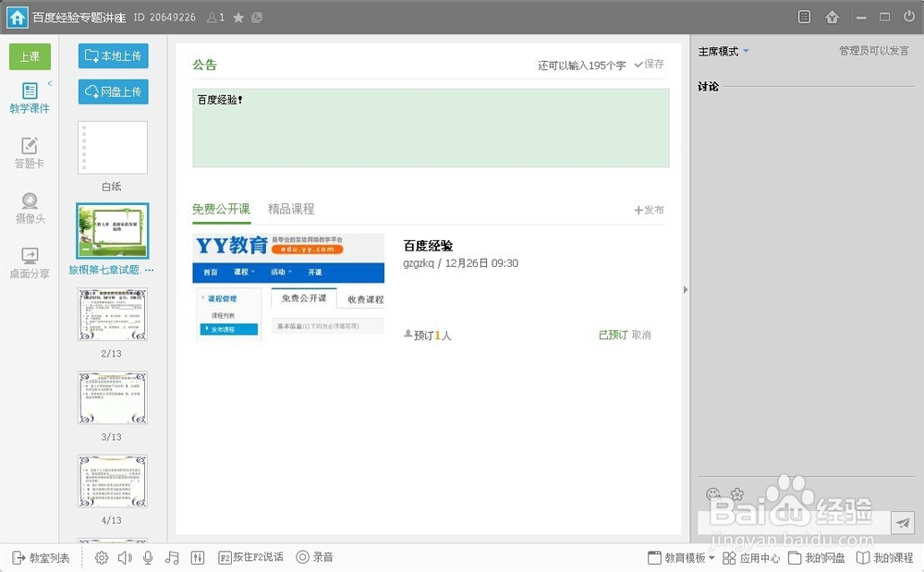Open 答题卡 answer card tool
924x572 pixels.
pyautogui.click(x=30, y=153)
